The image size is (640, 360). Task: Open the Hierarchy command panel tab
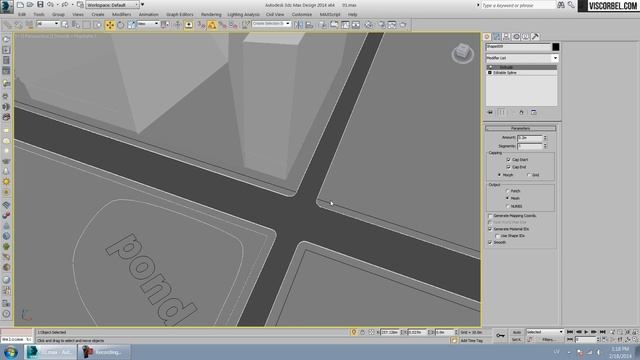(x=507, y=37)
